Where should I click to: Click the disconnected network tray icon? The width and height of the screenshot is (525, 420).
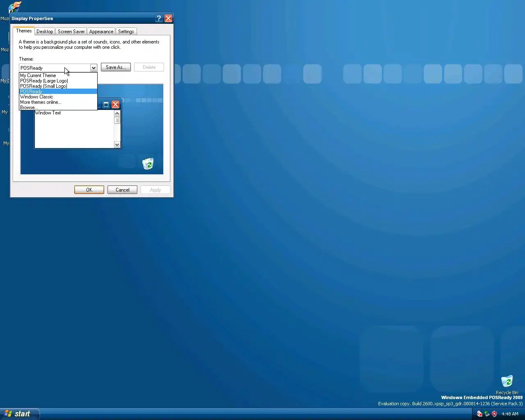coord(479,414)
